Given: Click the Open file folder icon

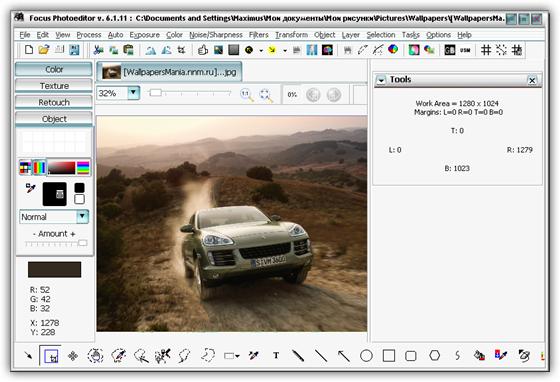Looking at the screenshot, I should click(44, 50).
